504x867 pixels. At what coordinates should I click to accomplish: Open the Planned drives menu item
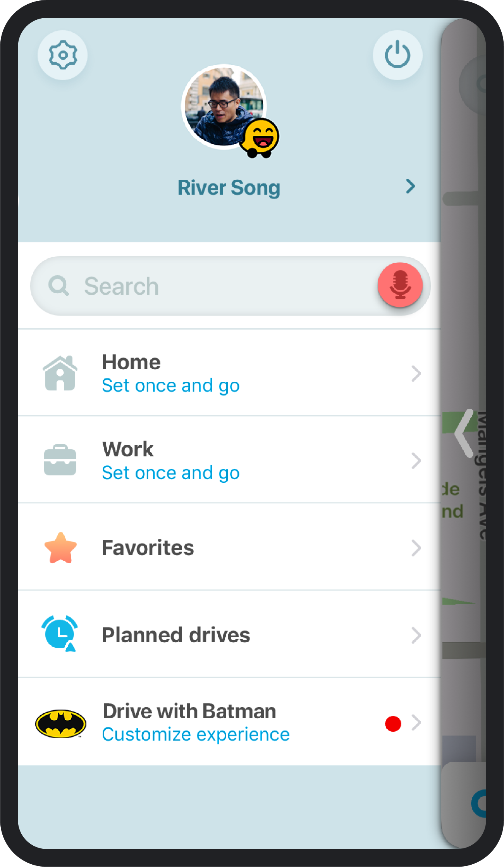pos(176,635)
